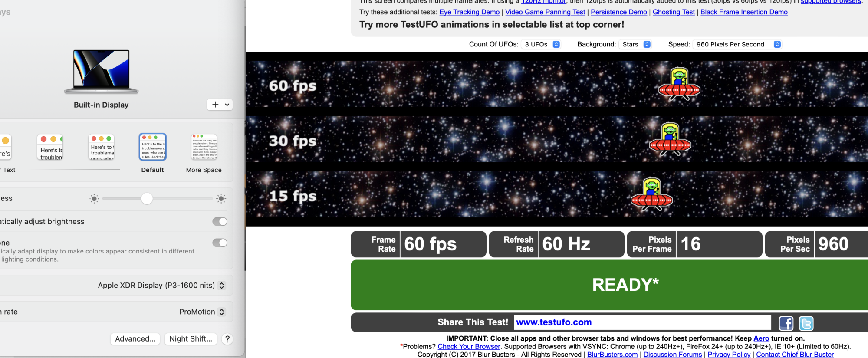The image size is (868, 358).
Task: Open the Privacy Policy link
Action: 729,355
